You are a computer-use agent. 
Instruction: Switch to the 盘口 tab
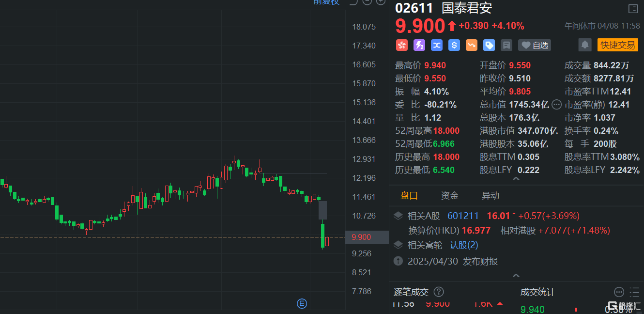click(x=409, y=196)
